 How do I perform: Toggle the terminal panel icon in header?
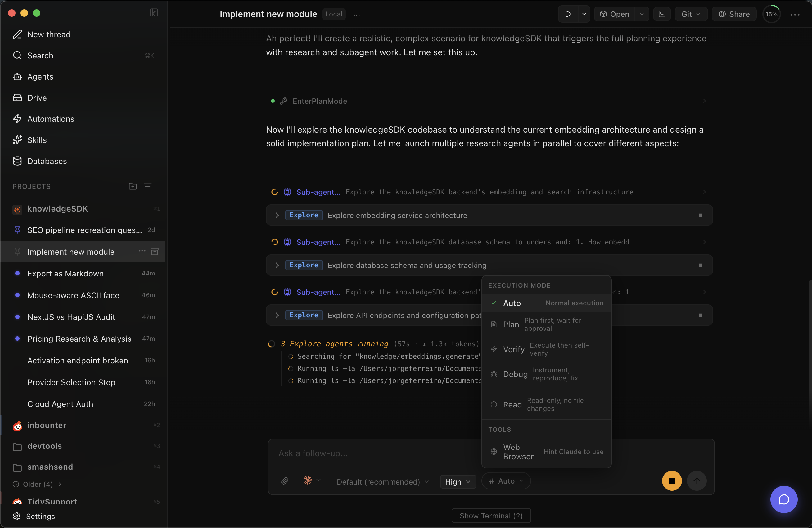tap(662, 14)
